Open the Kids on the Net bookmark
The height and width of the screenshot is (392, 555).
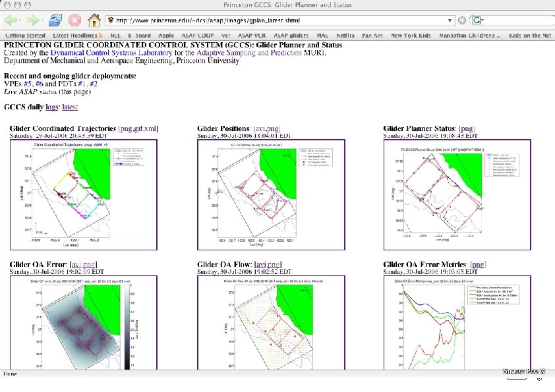point(530,36)
